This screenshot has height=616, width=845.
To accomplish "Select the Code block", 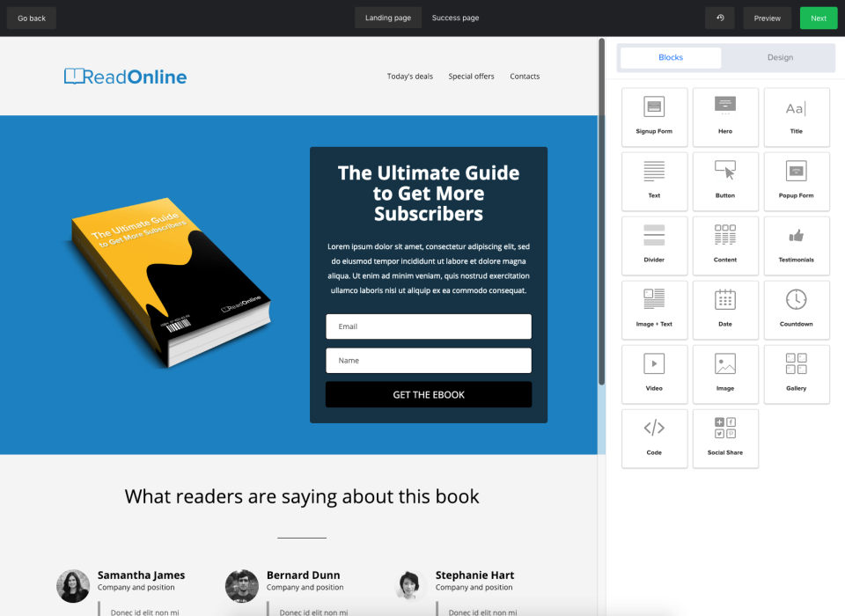I will [654, 437].
